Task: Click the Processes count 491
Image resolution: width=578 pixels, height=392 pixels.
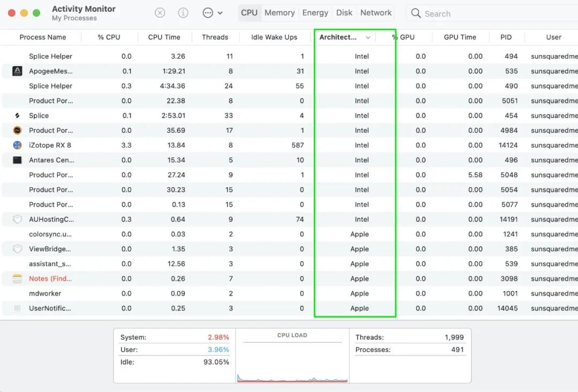Action: point(458,349)
